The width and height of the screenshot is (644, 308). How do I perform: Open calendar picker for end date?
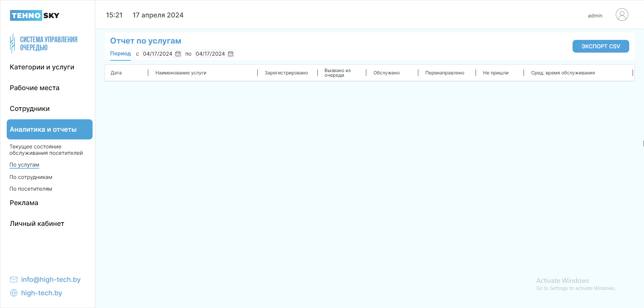click(230, 54)
